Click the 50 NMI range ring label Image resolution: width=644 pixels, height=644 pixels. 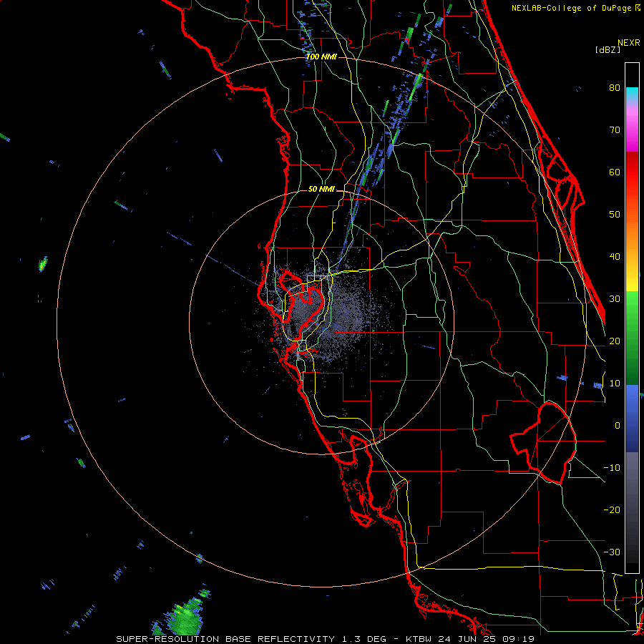pyautogui.click(x=321, y=190)
